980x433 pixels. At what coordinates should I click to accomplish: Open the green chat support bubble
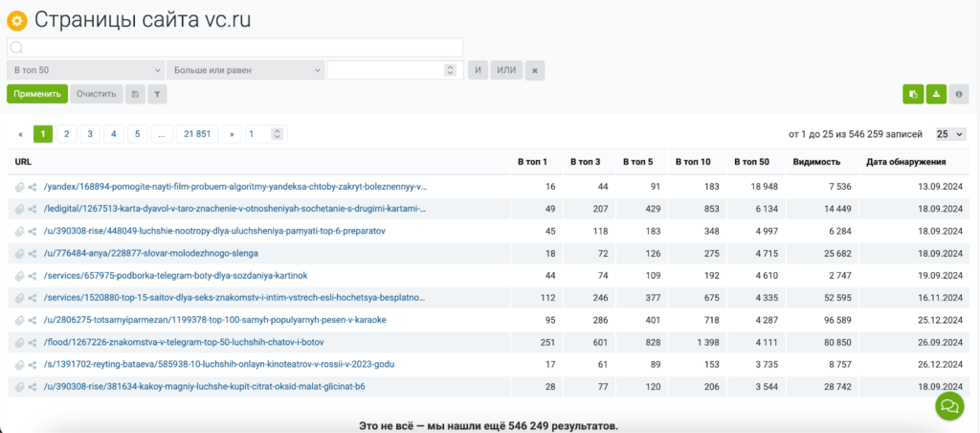[949, 406]
